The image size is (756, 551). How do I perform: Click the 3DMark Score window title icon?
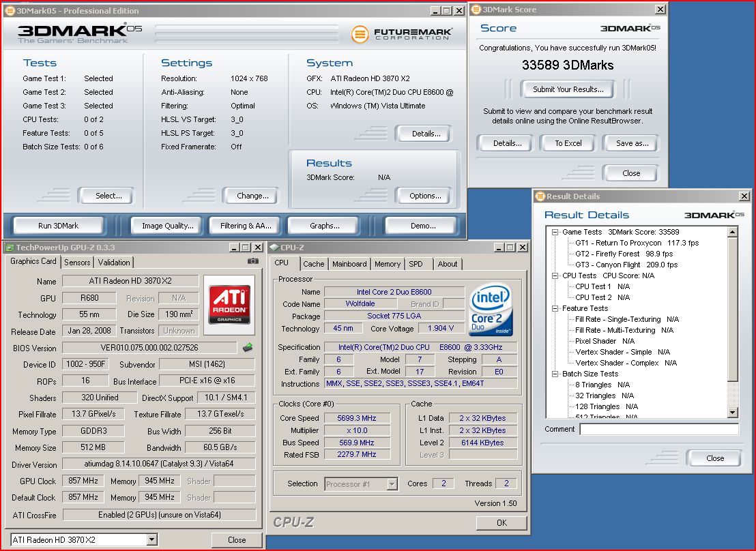coord(476,9)
